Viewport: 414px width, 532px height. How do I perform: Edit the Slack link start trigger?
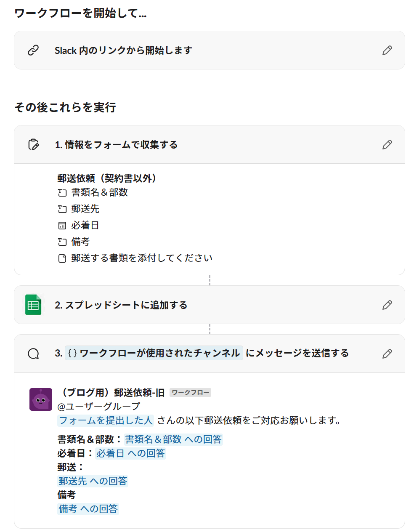pyautogui.click(x=387, y=51)
